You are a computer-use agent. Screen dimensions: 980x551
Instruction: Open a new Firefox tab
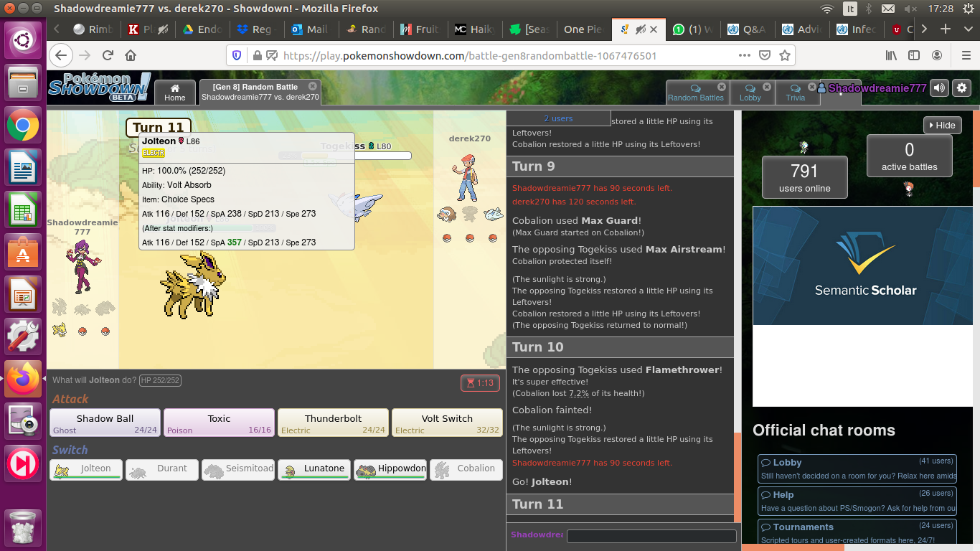coord(946,29)
